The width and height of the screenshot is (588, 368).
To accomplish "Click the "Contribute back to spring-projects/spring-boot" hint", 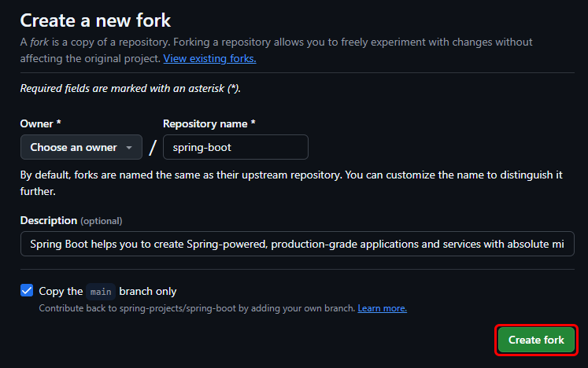I will coord(197,308).
